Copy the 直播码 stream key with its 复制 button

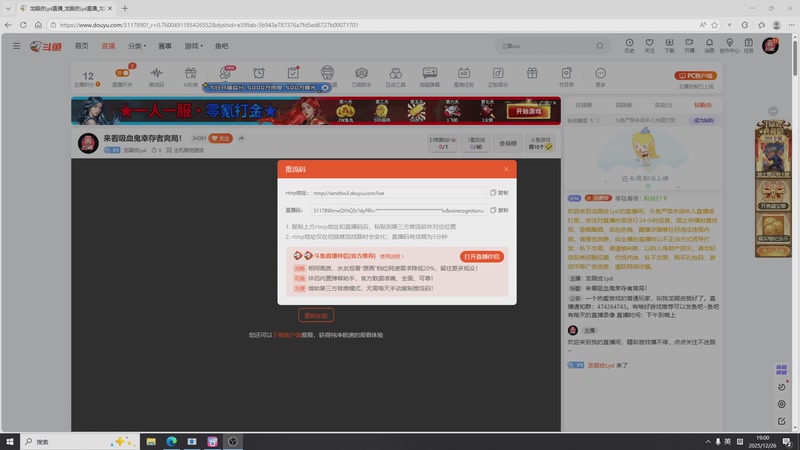click(499, 210)
